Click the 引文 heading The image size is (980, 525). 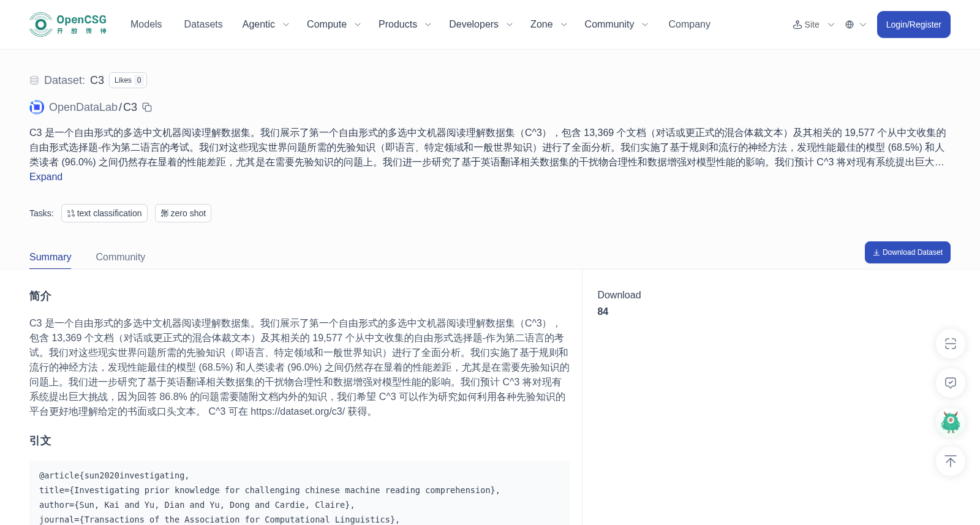[x=40, y=441]
